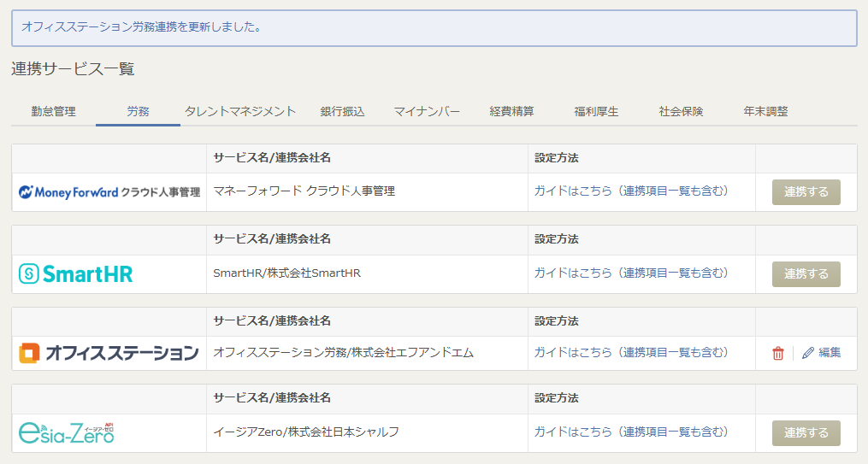The height and width of the screenshot is (464, 868).
Task: Open the タレントマネジメント tab
Action: (x=240, y=112)
